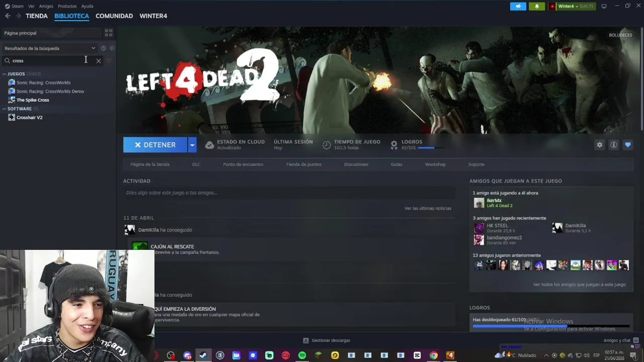
Task: Click the cloud status icon
Action: coord(209,145)
